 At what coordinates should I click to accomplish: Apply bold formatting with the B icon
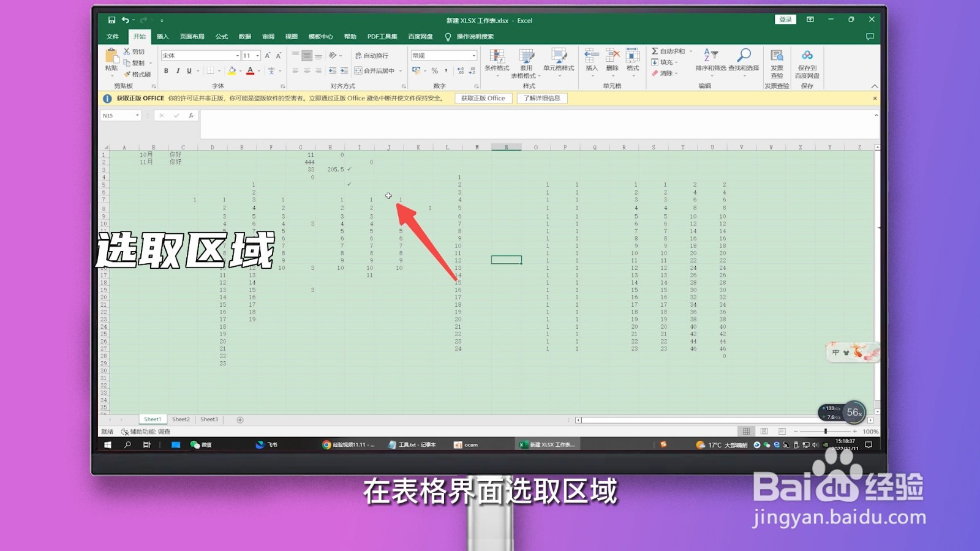pyautogui.click(x=165, y=70)
